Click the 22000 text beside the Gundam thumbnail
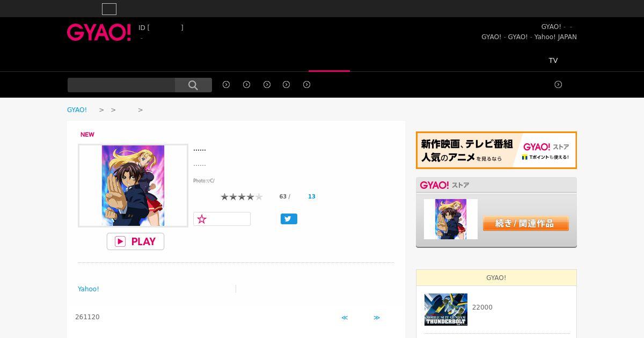Image resolution: width=644 pixels, height=338 pixels. [482, 307]
